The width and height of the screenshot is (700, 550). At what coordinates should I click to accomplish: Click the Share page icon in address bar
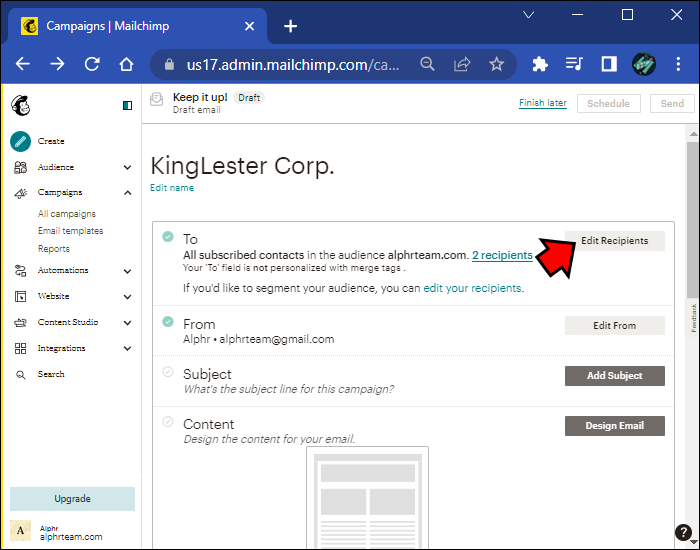coord(462,64)
